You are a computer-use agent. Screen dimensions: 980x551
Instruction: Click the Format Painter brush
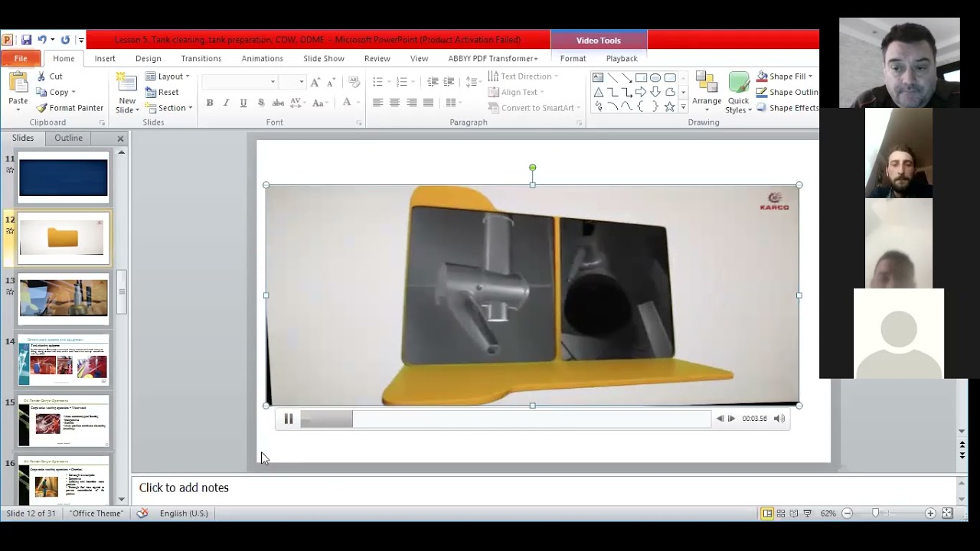point(69,108)
